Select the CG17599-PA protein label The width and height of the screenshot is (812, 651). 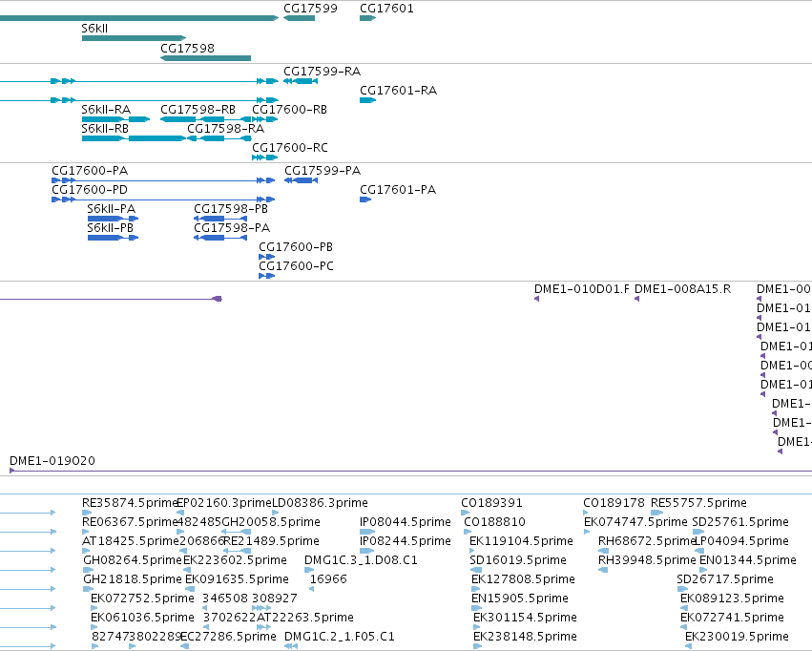(323, 171)
